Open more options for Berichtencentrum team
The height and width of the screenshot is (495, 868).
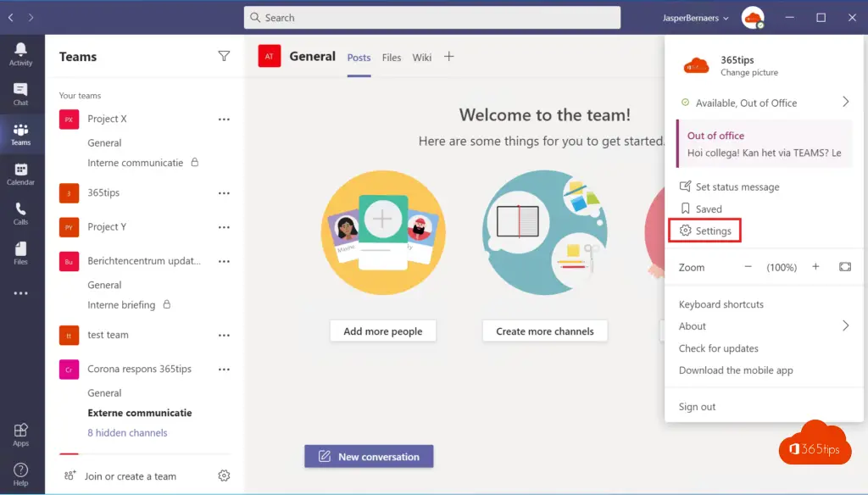coord(224,261)
